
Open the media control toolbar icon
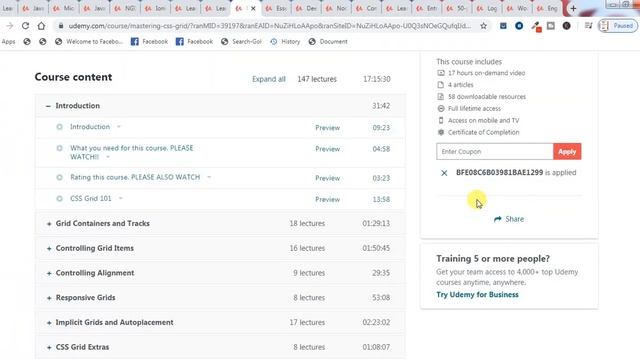(589, 26)
